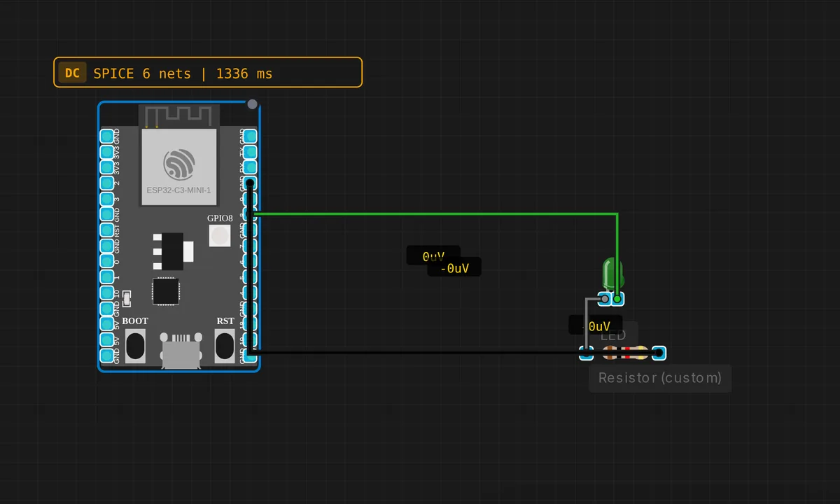Select the resistor body with color bands
Viewport: 840px width, 504px height.
coord(625,353)
